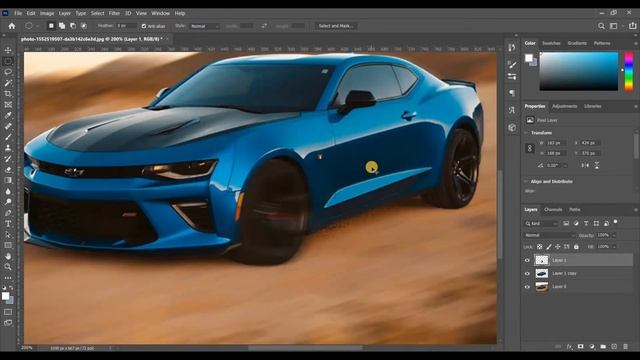This screenshot has height=360, width=640.
Task: Toggle lock image pixels brush icon
Action: click(549, 247)
